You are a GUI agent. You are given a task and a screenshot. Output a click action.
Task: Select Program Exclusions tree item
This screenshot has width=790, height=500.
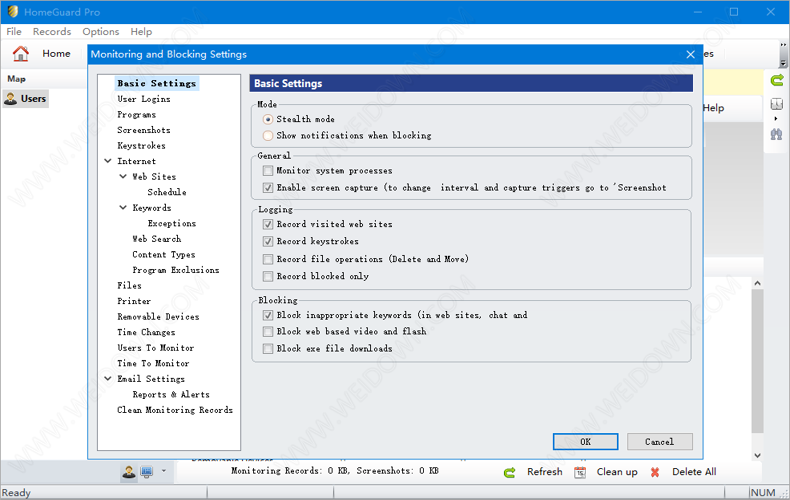176,270
